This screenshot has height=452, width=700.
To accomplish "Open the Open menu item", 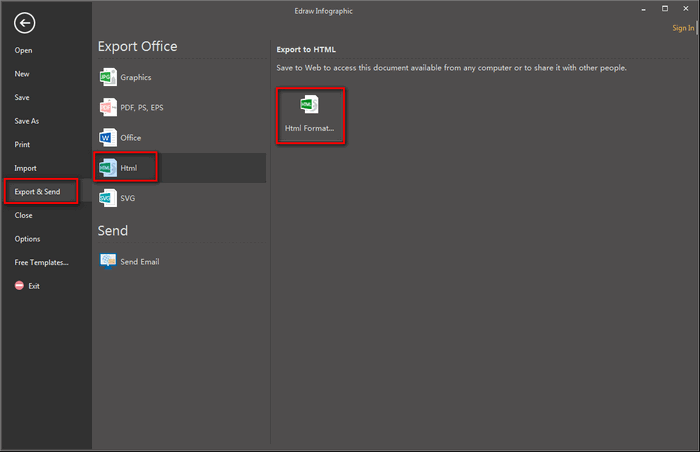I will (23, 50).
